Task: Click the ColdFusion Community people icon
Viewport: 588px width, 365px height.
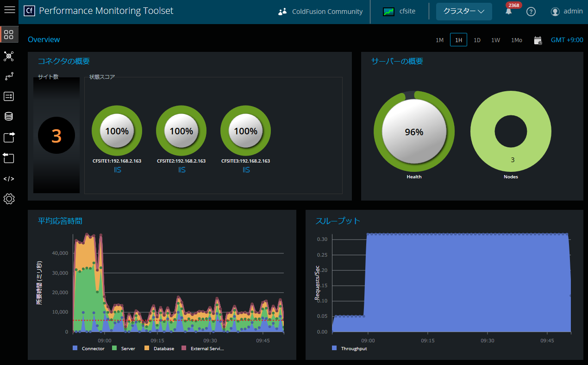Action: tap(282, 12)
